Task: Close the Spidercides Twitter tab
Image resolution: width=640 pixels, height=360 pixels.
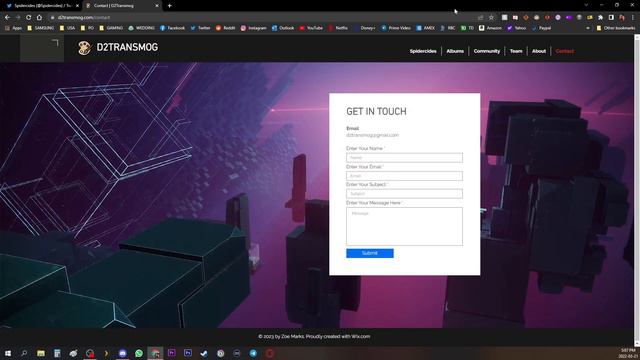Action: tap(77, 6)
